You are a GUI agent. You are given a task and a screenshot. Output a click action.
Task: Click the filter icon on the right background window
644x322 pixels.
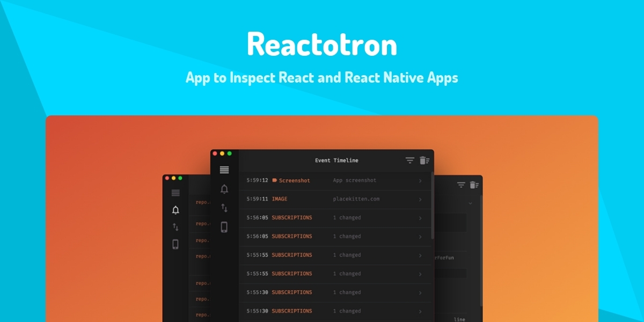460,185
